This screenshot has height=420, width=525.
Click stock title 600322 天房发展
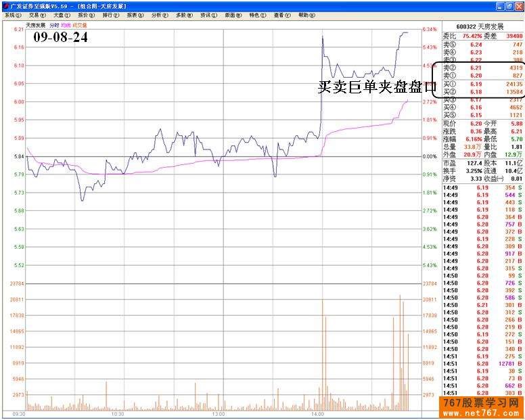pyautogui.click(x=483, y=26)
